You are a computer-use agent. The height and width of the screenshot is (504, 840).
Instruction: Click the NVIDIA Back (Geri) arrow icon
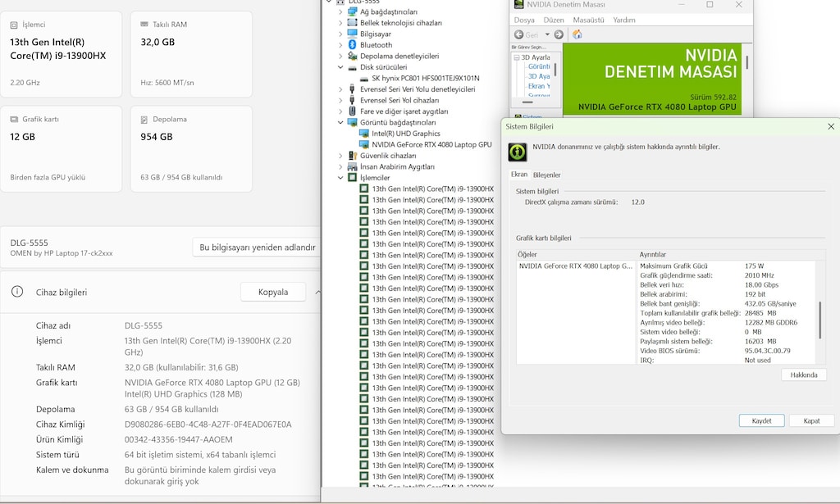518,34
